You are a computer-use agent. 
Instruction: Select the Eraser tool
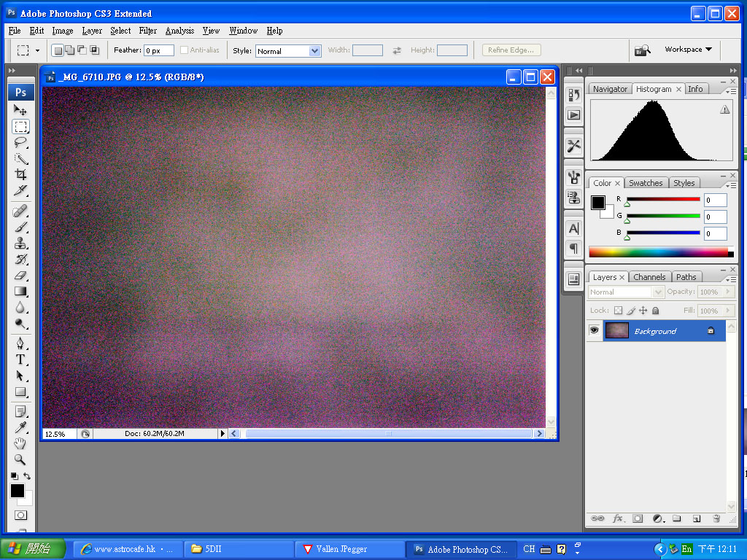[x=20, y=276]
